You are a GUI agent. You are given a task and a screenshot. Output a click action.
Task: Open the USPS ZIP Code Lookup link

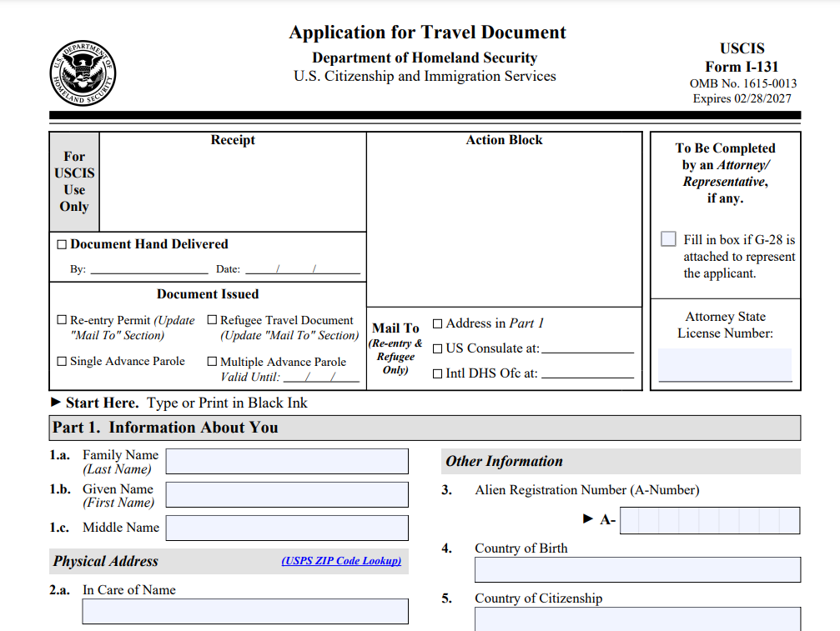click(x=341, y=560)
